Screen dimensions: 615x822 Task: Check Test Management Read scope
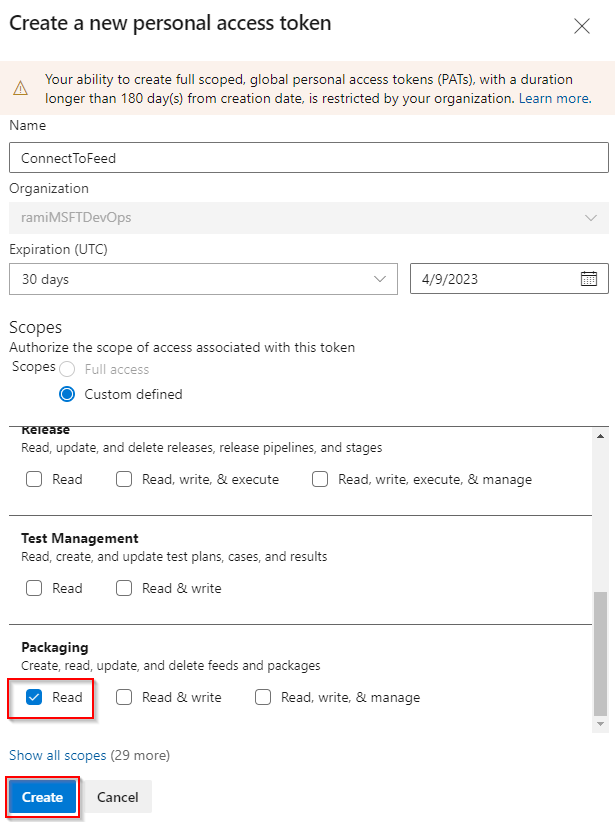point(34,588)
